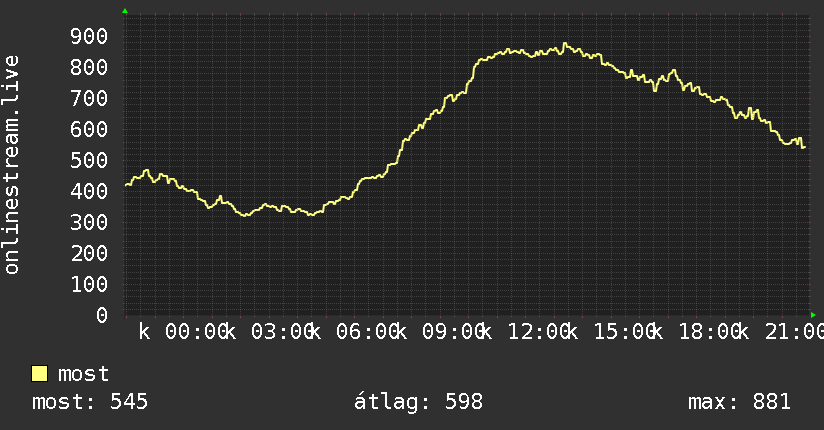
Task: Click the green arrow atop the y-axis
Action: pos(125,11)
